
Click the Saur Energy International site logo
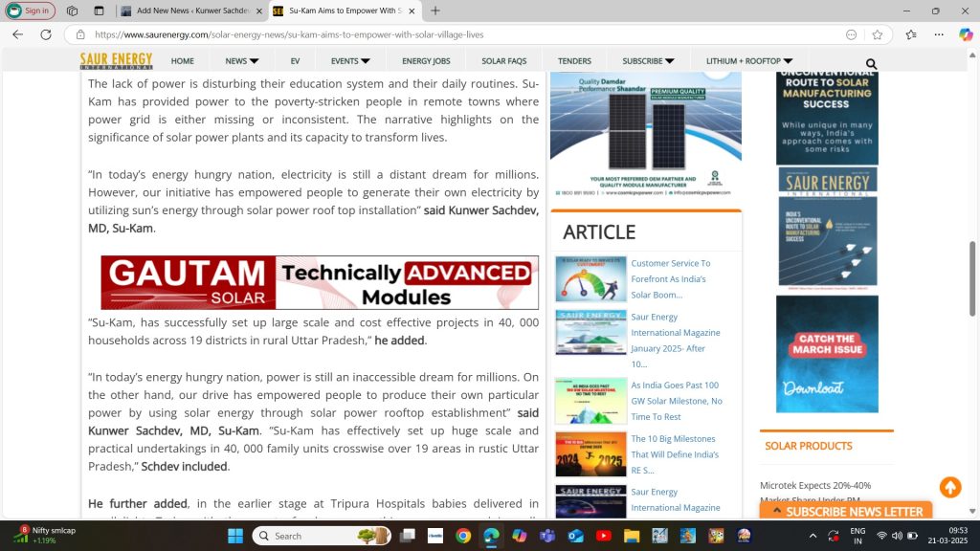[116, 60]
